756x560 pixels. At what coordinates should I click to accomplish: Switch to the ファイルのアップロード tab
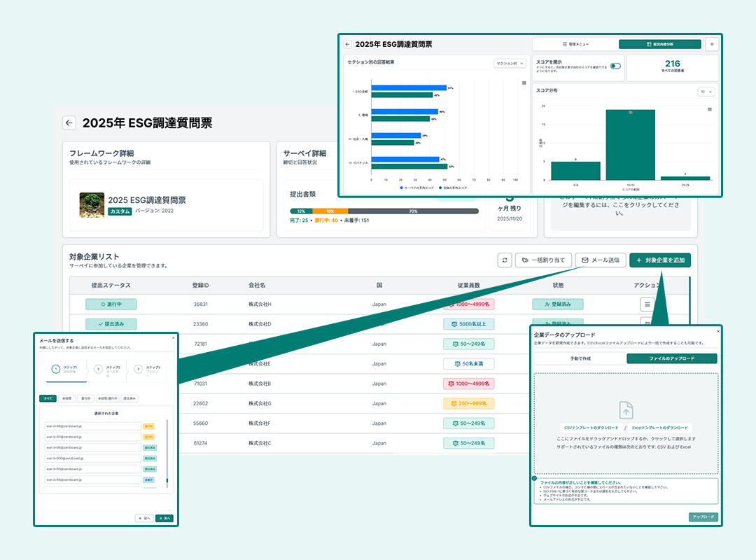click(x=672, y=358)
